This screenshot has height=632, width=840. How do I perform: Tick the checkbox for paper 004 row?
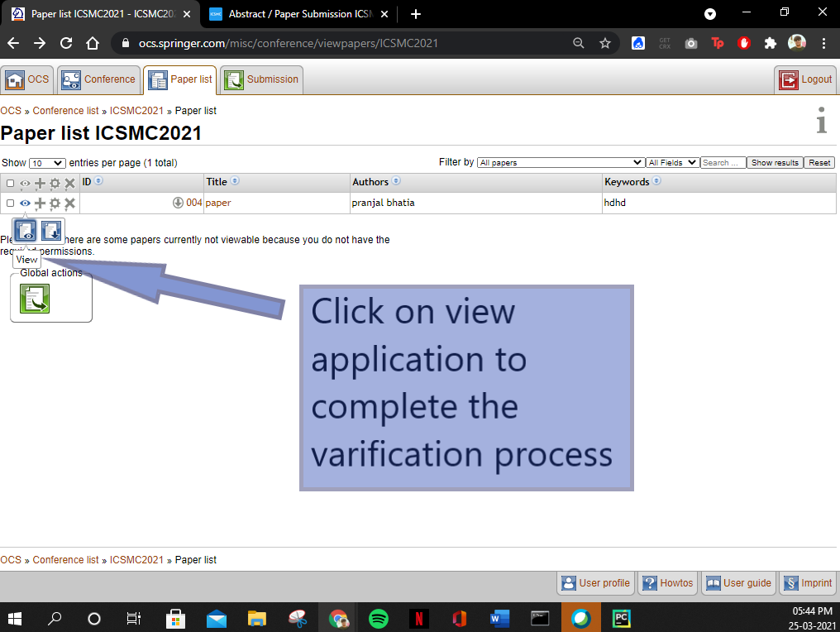click(11, 203)
